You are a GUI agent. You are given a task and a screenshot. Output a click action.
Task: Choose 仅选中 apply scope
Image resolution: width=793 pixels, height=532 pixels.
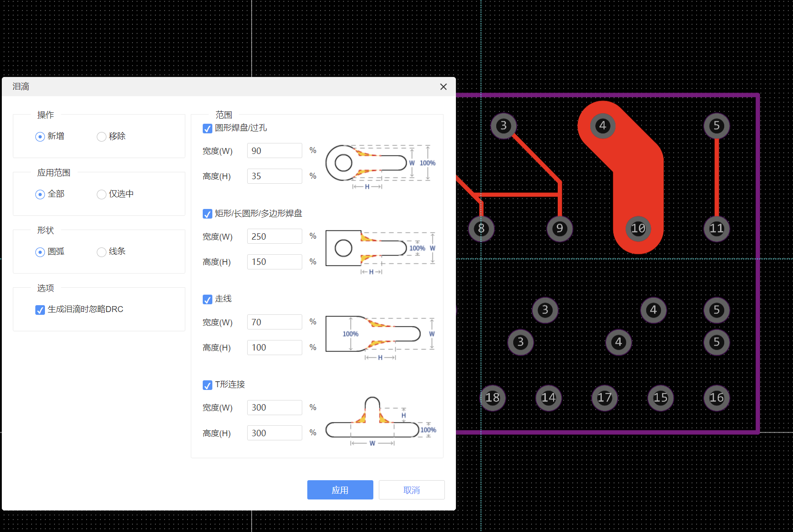pos(102,194)
